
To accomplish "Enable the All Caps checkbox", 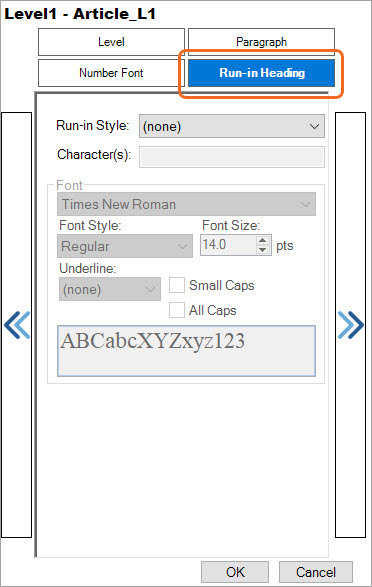I will 177,310.
